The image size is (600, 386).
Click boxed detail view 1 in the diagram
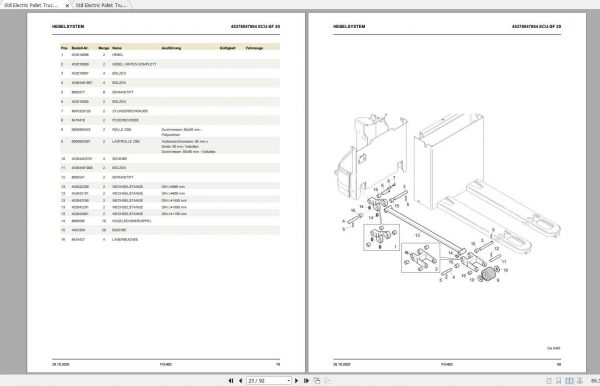(381, 238)
